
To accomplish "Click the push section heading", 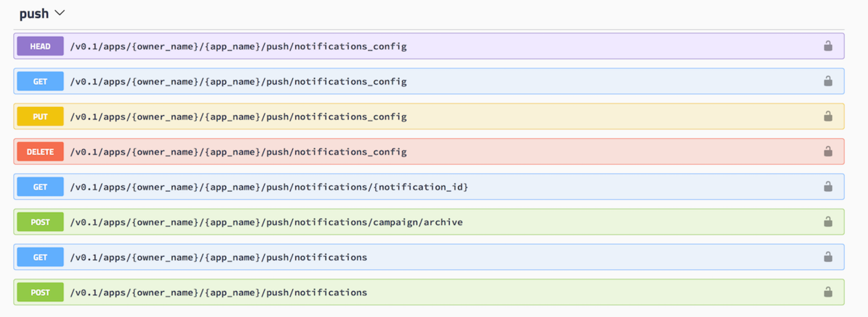I will 34,14.
